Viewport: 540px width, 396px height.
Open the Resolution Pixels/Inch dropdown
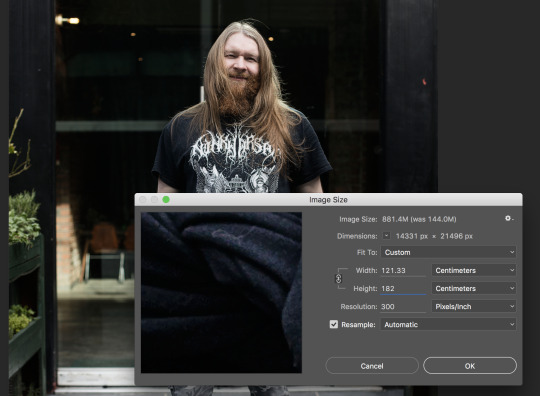(474, 306)
